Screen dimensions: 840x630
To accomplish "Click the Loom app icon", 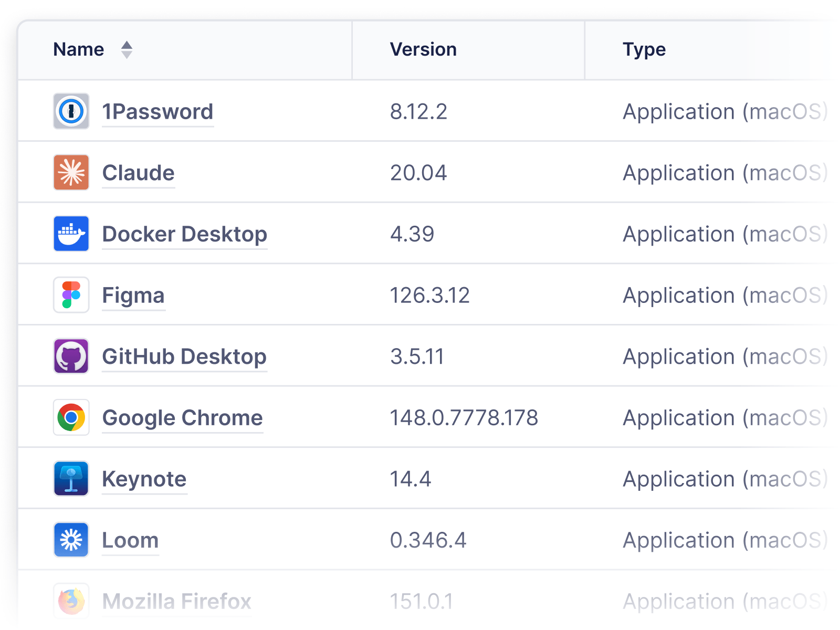I will (x=71, y=540).
